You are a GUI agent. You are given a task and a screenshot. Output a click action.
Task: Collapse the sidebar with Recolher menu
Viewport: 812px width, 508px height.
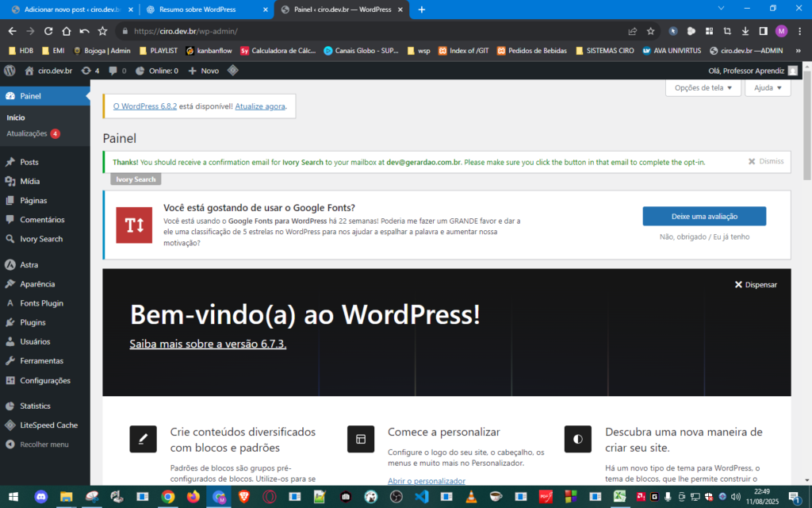[x=44, y=444]
